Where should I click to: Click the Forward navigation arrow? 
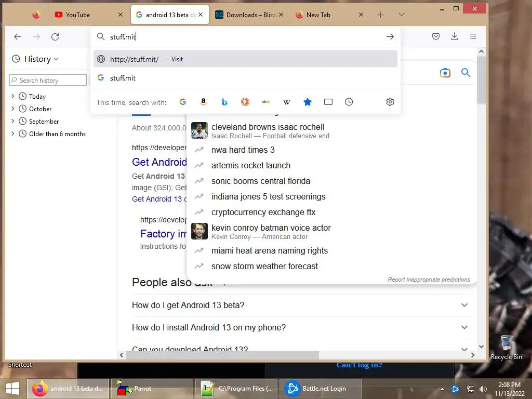pos(36,37)
